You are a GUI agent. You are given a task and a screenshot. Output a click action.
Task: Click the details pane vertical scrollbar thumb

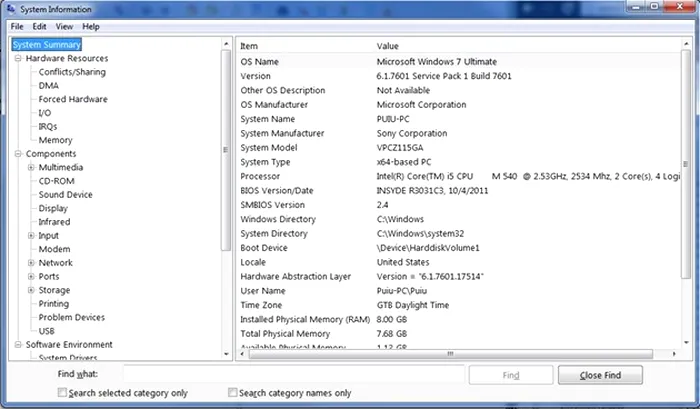pyautogui.click(x=686, y=164)
